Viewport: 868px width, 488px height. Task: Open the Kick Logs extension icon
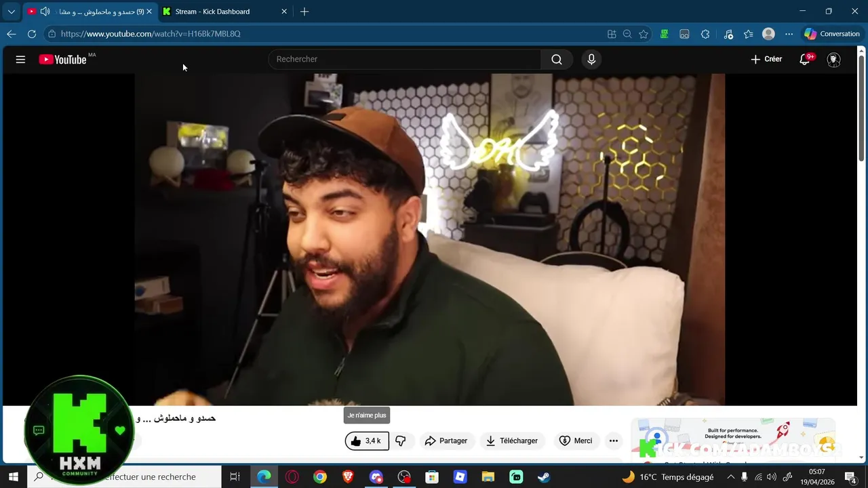[x=665, y=34]
